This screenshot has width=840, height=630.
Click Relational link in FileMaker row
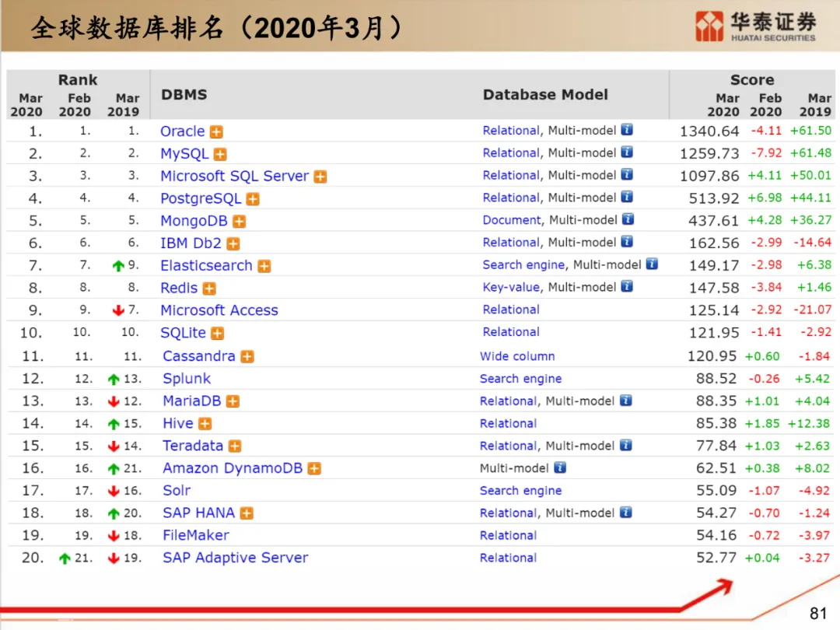(508, 536)
